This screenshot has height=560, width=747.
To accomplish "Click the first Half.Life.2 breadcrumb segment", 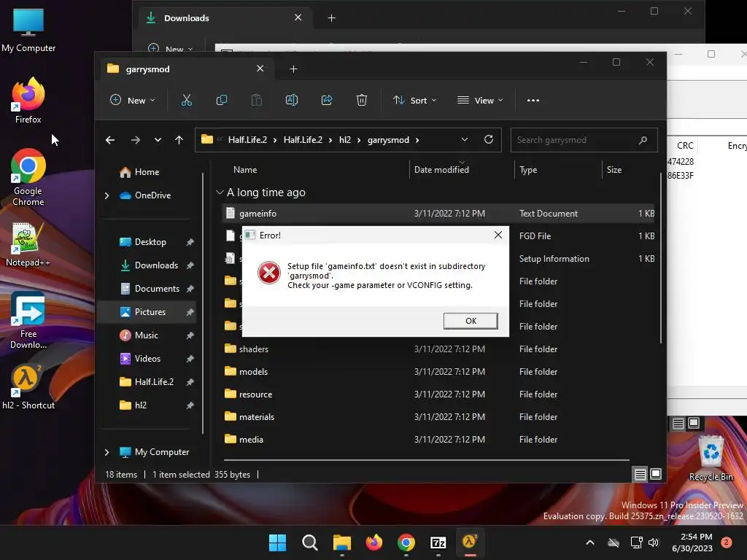I will [x=247, y=140].
